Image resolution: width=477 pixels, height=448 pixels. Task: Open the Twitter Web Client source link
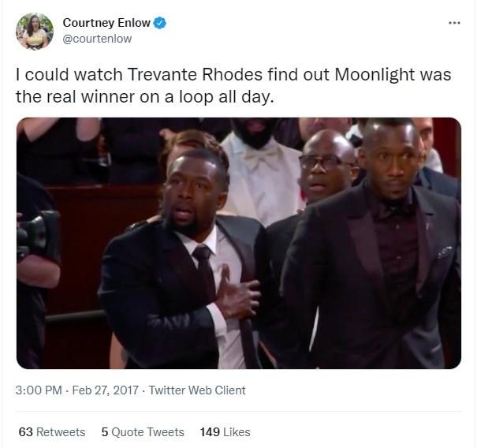pyautogui.click(x=197, y=390)
